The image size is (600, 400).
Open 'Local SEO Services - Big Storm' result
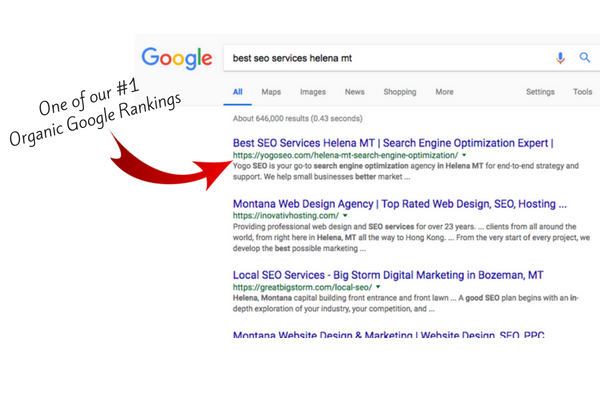[x=388, y=275]
